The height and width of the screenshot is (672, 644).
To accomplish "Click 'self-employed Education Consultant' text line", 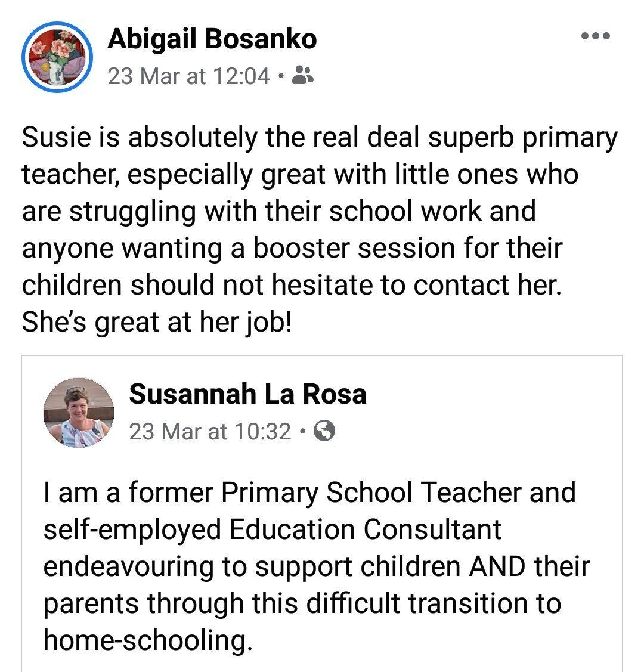I will [x=272, y=529].
